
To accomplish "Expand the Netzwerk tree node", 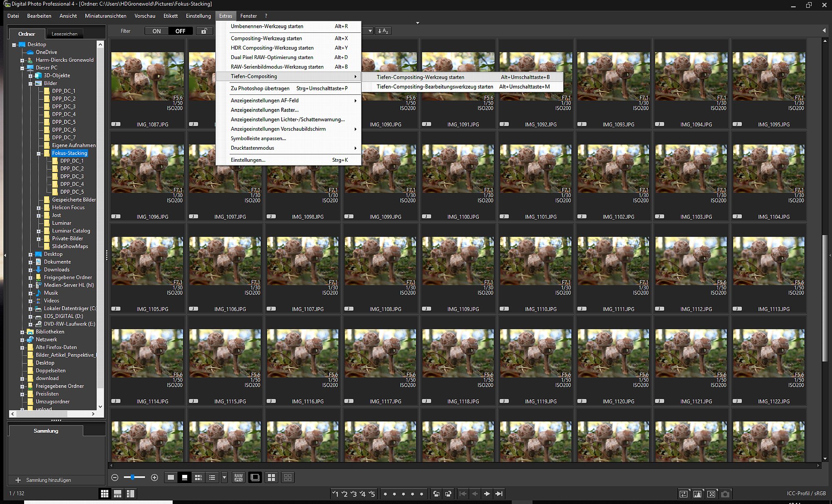I will 22,340.
